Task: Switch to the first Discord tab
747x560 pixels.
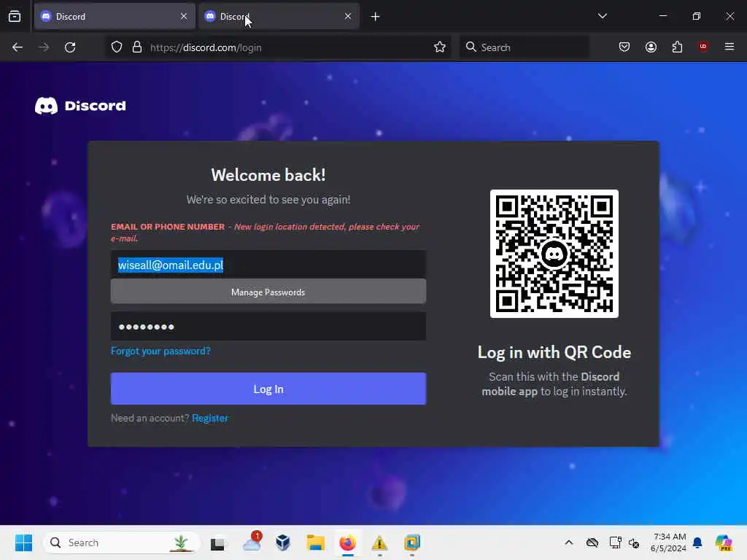Action: click(x=115, y=16)
